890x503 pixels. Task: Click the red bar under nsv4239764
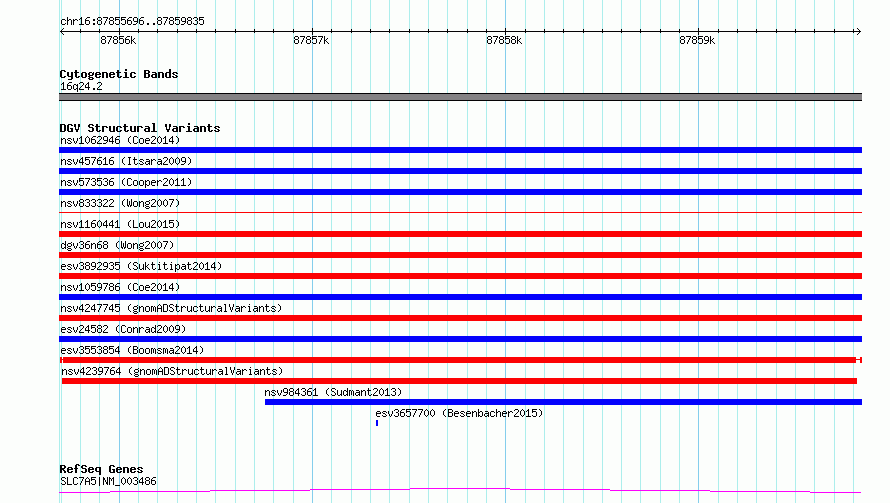[x=459, y=381]
